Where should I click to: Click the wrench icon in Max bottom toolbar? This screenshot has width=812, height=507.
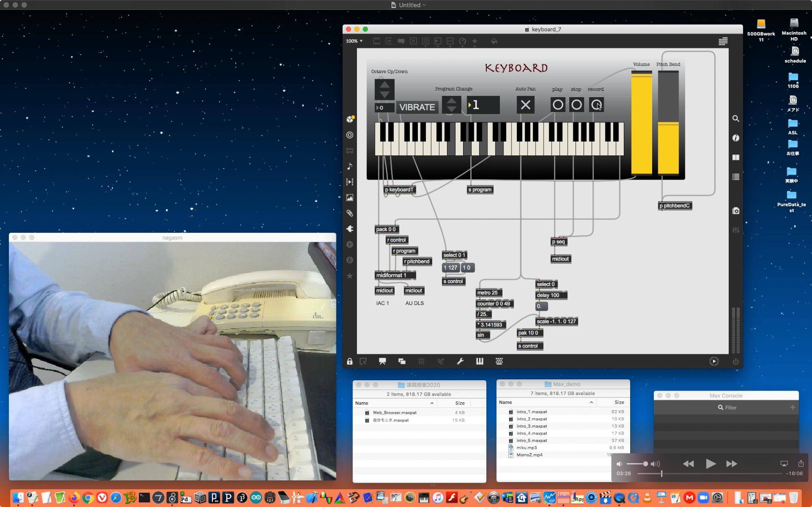(460, 361)
